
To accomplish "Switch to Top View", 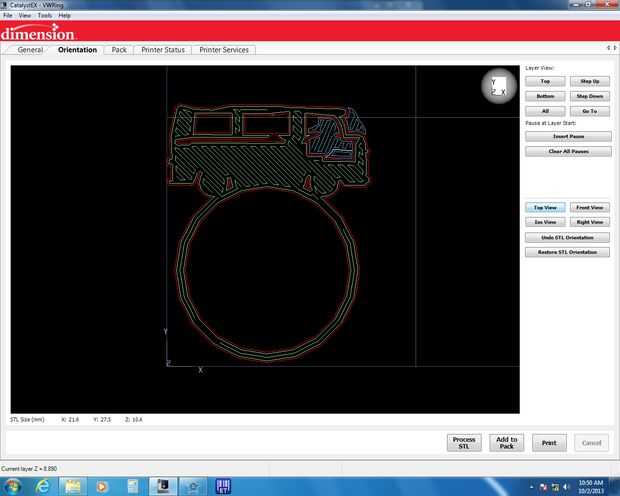I will coord(545,208).
